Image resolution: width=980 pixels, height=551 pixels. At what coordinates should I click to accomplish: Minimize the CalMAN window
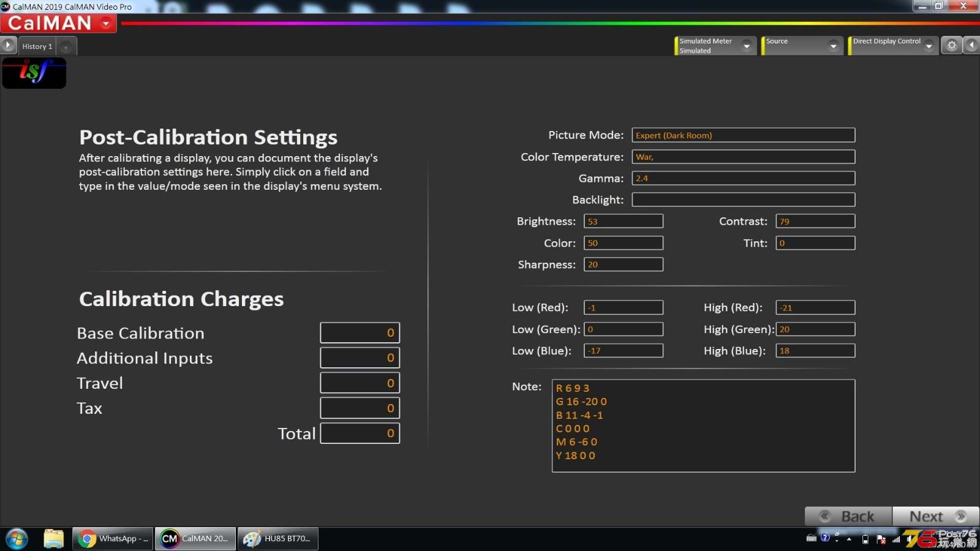[x=922, y=6]
